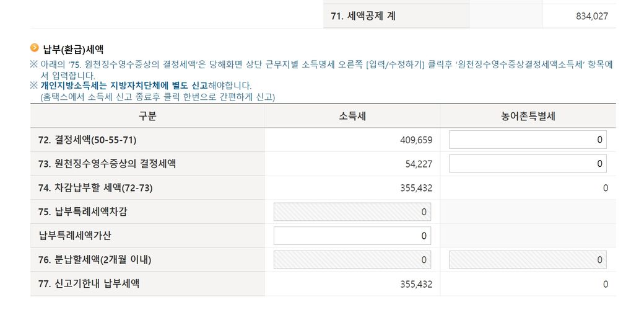Click the 납부(환급)세액 section heading
The height and width of the screenshot is (320, 644).
click(x=73, y=48)
